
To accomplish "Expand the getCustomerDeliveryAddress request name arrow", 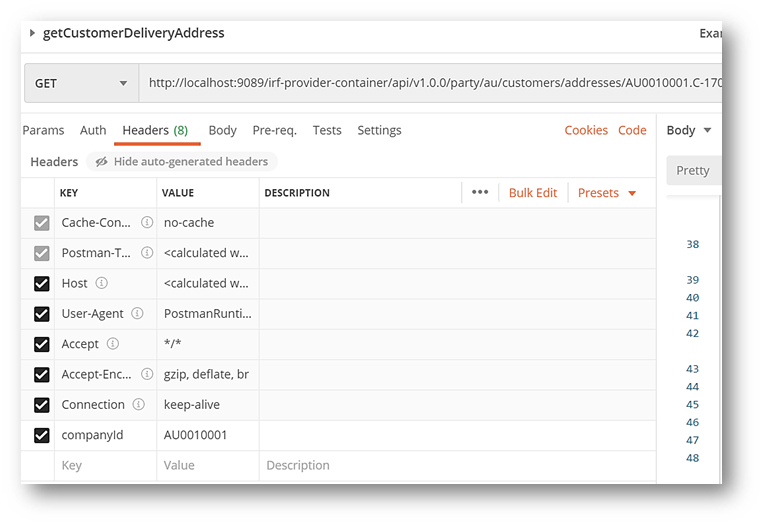I will pos(32,33).
